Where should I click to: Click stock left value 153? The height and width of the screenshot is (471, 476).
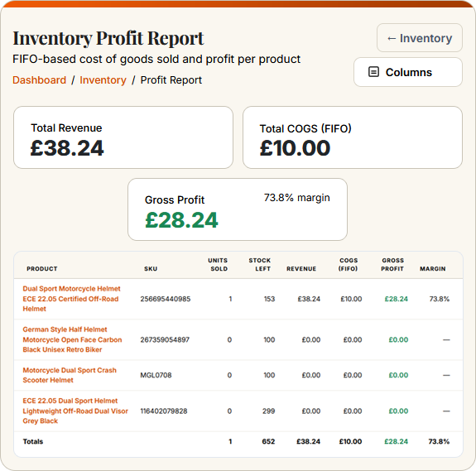[x=269, y=299]
